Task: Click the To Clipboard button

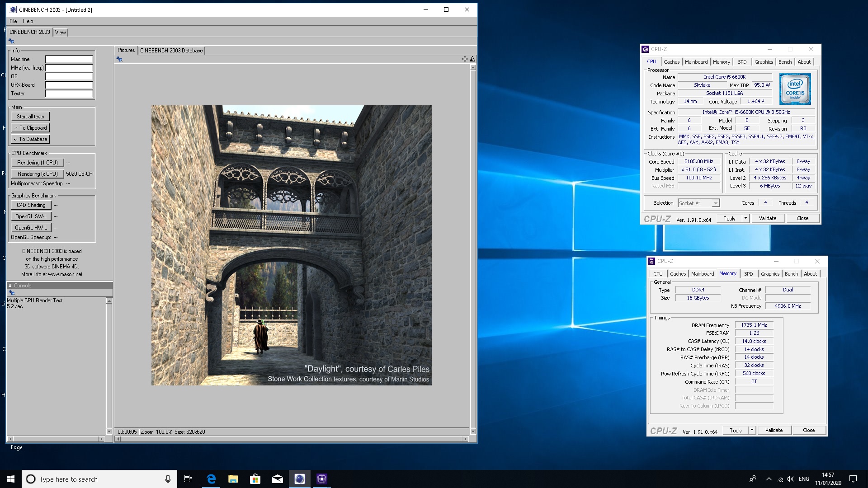Action: (x=30, y=128)
